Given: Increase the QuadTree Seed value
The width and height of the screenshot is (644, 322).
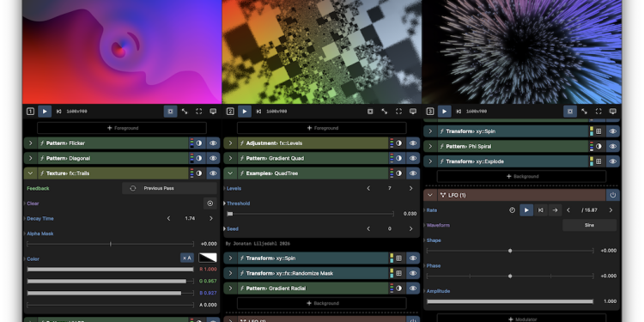Looking at the screenshot, I should 410,228.
